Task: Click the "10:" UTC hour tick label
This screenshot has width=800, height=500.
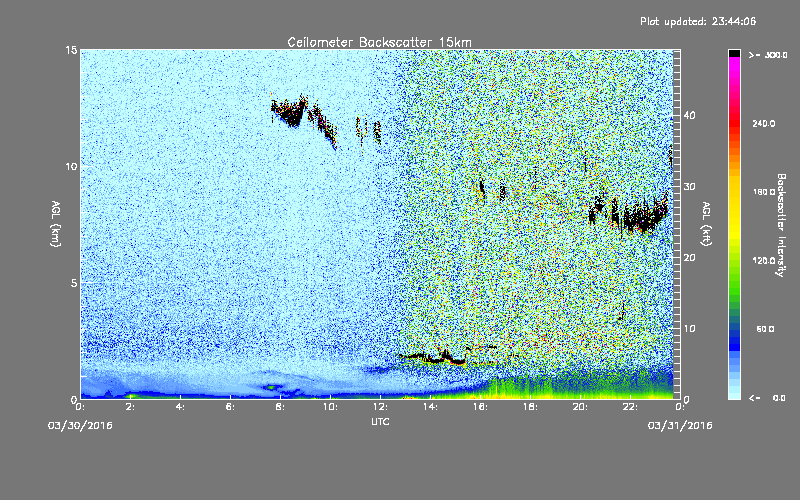Action: (x=330, y=407)
